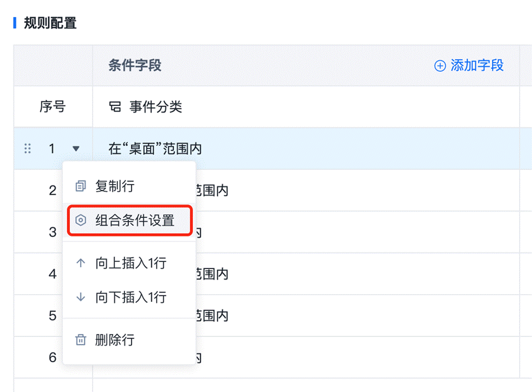The width and height of the screenshot is (532, 392).
Task: Click the hexagon combination condition icon
Action: click(x=80, y=220)
